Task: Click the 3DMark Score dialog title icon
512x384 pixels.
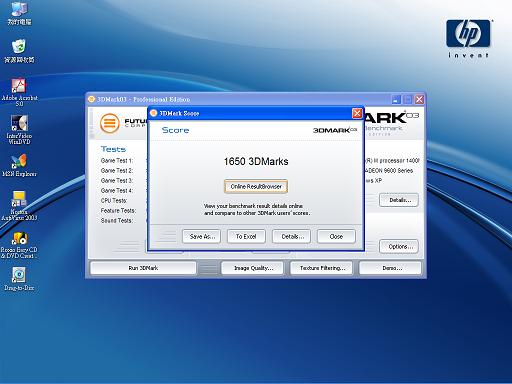Action: point(153,113)
